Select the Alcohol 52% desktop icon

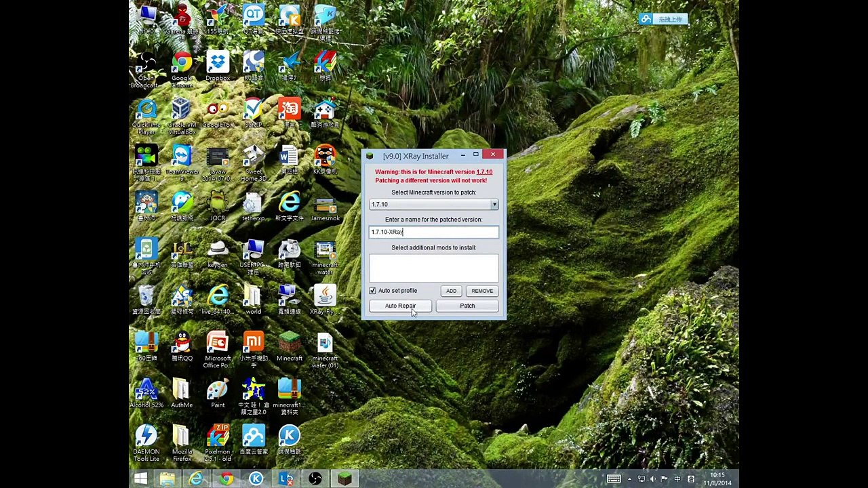(x=146, y=393)
